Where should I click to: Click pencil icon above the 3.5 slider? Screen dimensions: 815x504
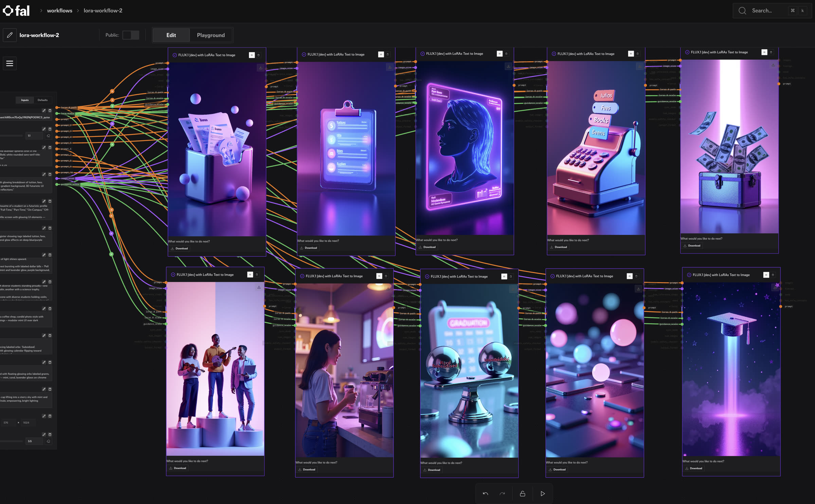(x=44, y=434)
